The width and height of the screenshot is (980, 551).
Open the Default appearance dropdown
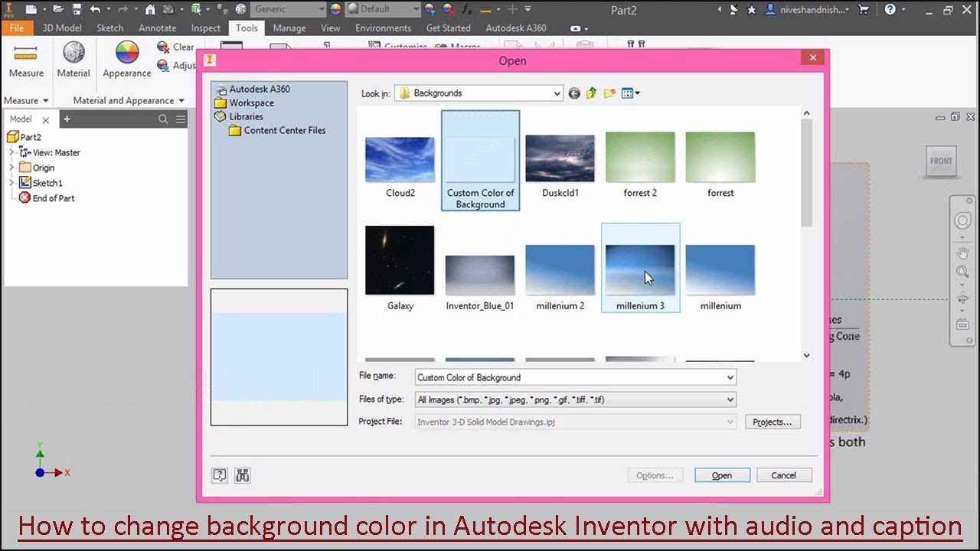tap(384, 9)
